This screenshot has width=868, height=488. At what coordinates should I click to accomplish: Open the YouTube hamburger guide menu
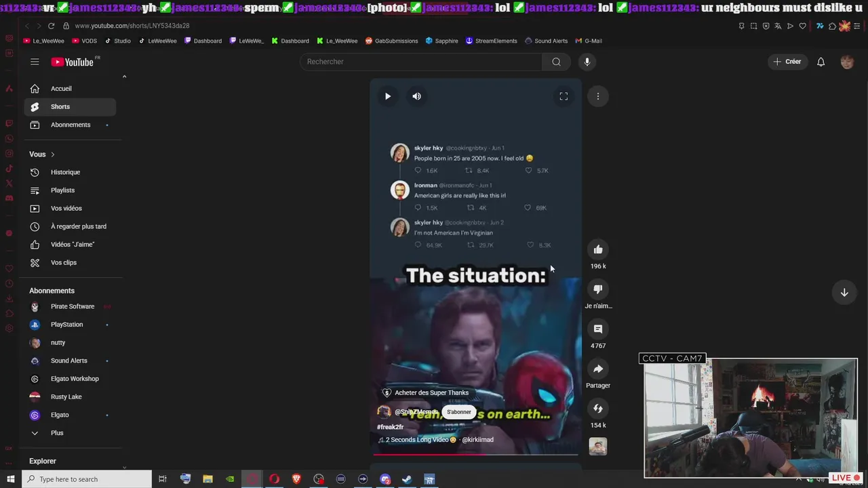(35, 62)
